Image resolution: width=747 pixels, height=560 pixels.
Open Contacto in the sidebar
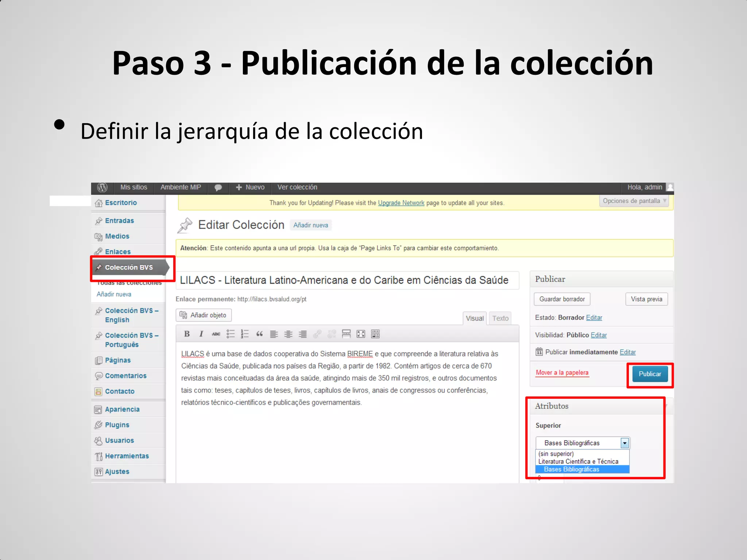point(120,391)
